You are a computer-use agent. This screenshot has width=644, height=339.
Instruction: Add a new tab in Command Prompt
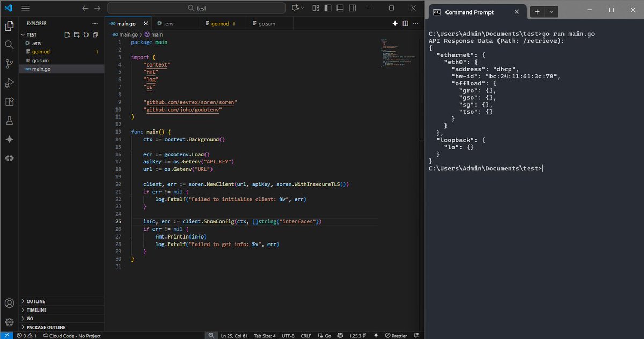pos(537,11)
